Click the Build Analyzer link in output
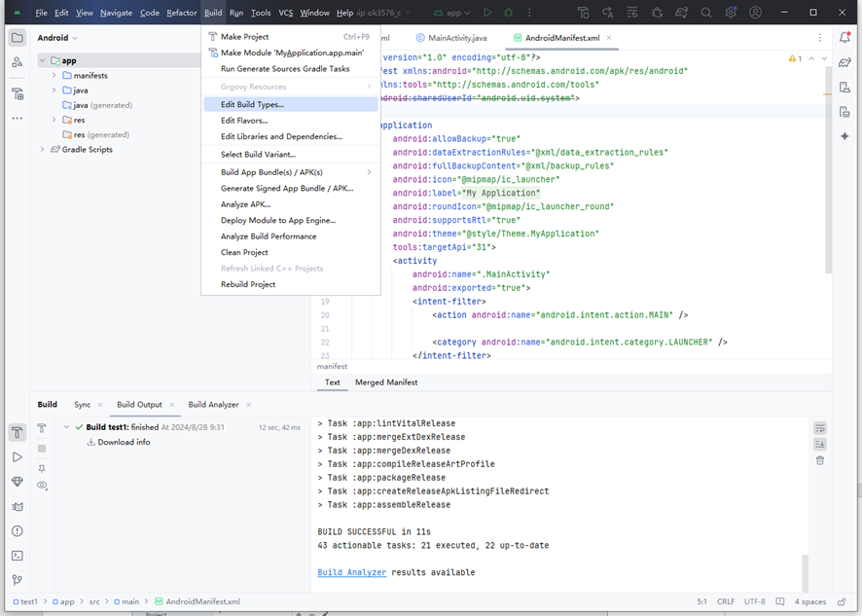862x616 pixels. pos(352,572)
